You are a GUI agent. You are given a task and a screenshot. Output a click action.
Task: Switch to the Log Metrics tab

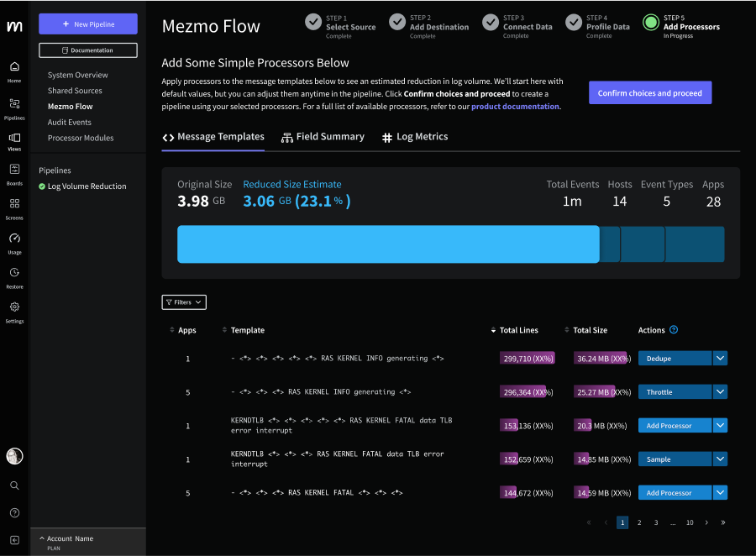(x=414, y=136)
